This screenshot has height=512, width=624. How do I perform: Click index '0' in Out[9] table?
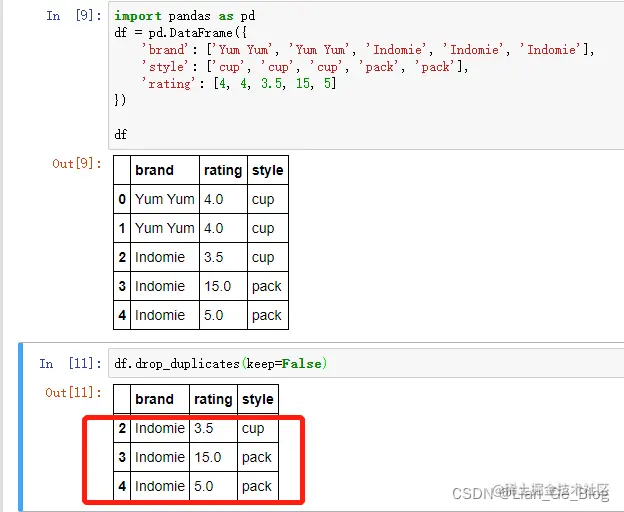122,199
